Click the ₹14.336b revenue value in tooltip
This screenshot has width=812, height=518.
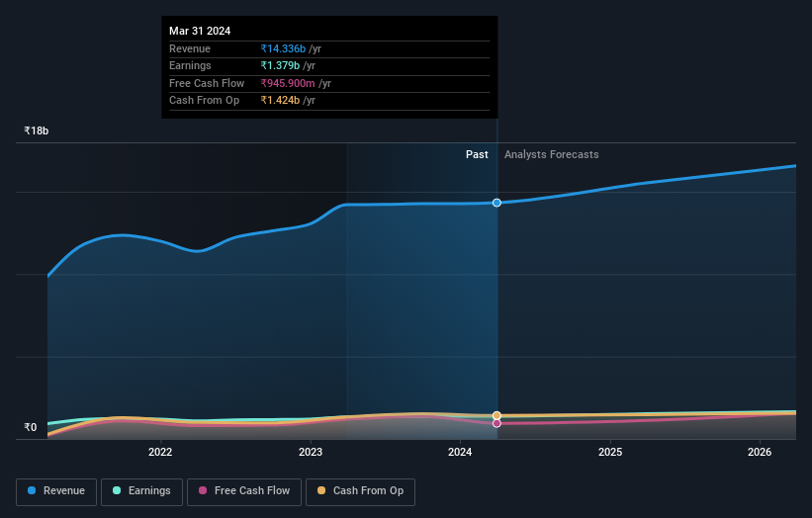[x=283, y=48]
